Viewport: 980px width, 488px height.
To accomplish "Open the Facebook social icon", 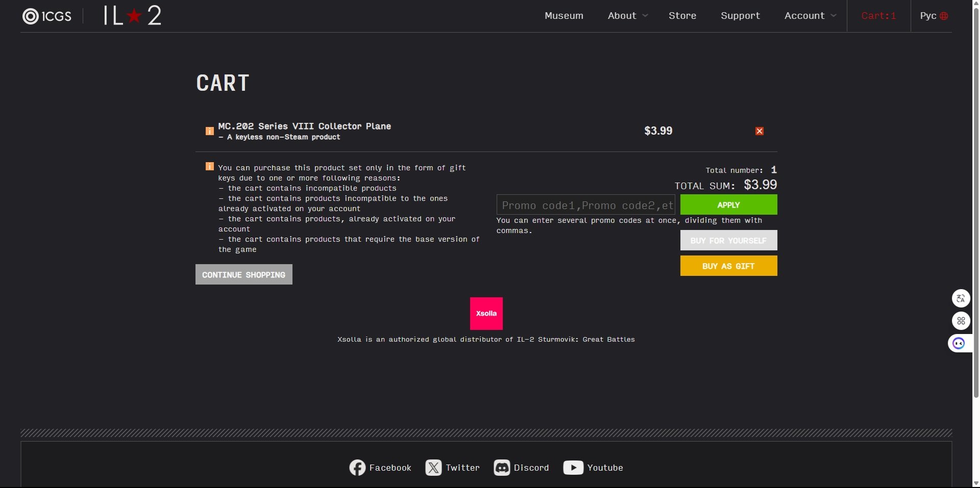I will tap(357, 468).
